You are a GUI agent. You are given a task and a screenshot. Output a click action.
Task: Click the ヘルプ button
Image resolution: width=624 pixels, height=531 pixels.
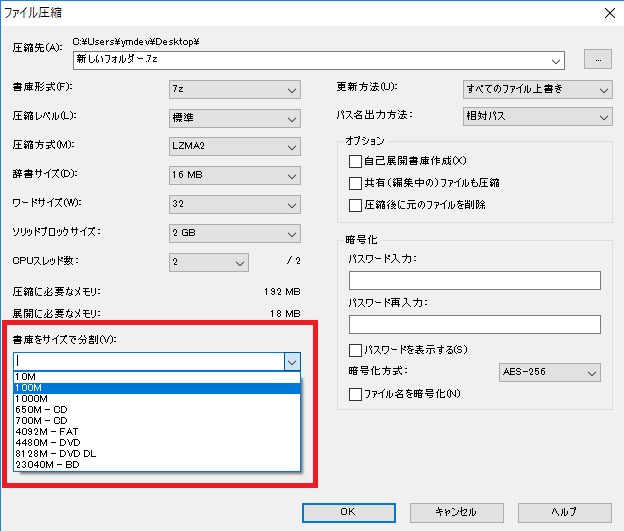[563, 511]
